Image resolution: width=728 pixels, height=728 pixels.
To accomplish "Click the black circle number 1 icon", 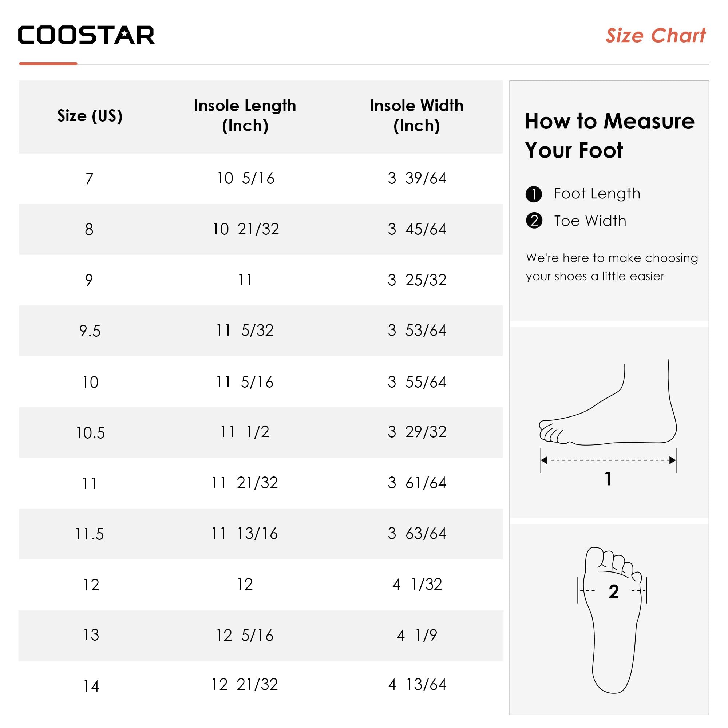I will coord(534,194).
